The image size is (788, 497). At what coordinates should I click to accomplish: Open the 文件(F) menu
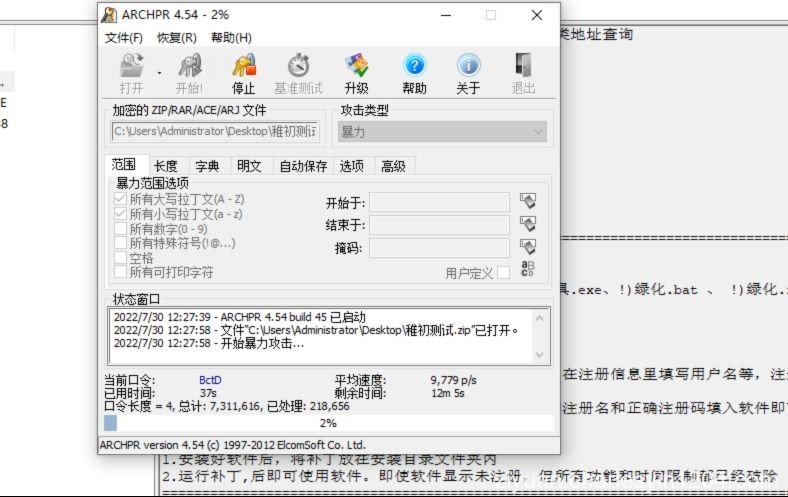[124, 38]
